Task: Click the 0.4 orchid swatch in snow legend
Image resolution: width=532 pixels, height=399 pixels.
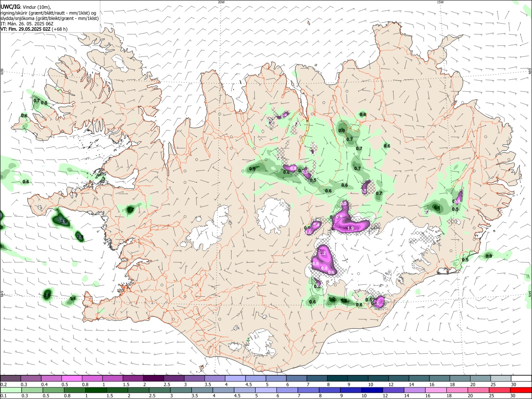Action: (x=51, y=378)
